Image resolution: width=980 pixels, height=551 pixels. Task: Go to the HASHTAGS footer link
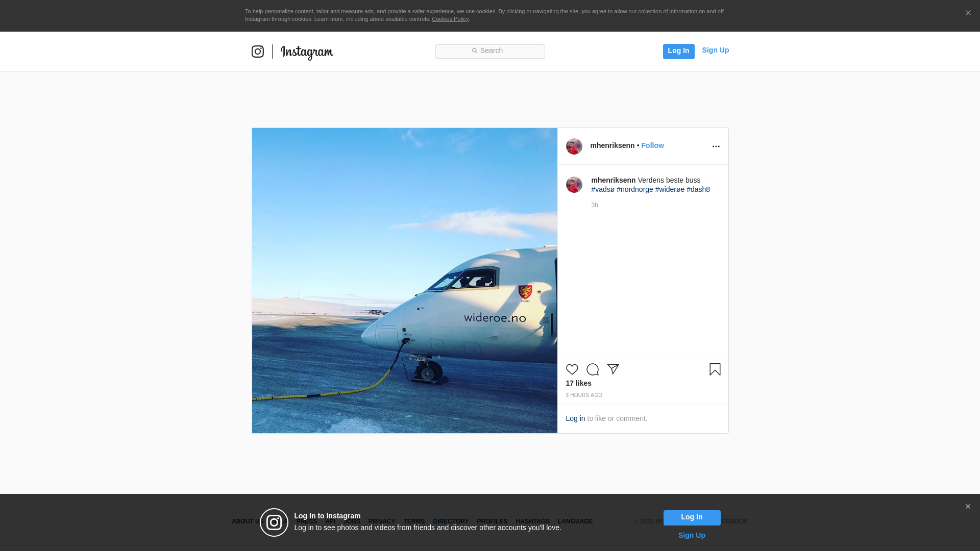click(532, 521)
